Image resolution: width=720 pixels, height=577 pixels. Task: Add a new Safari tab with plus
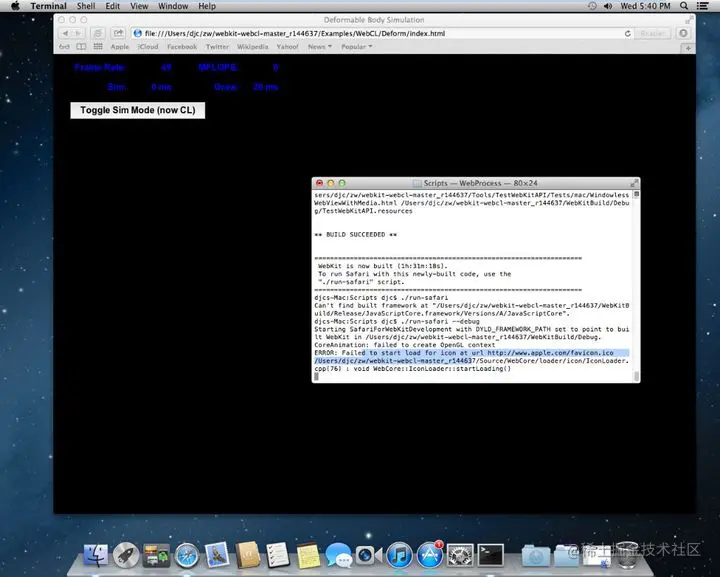click(687, 48)
